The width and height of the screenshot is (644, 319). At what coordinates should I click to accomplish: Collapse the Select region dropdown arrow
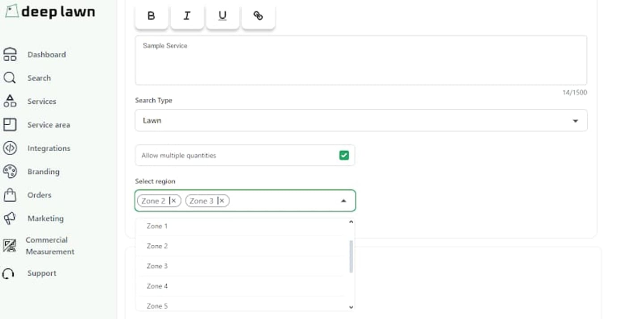point(343,201)
